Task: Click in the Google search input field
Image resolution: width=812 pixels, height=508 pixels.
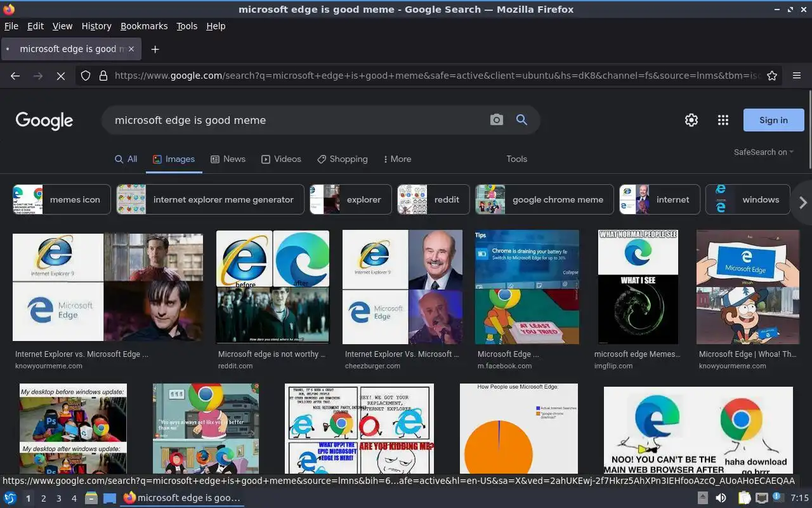Action: coord(295,120)
